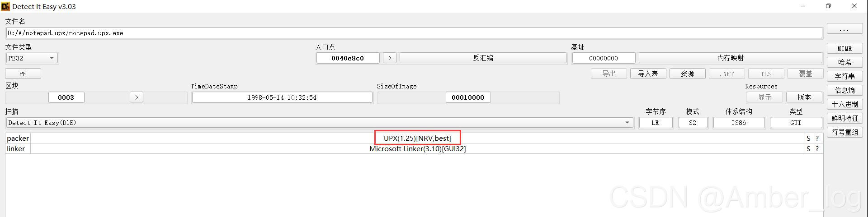This screenshot has width=868, height=217.
Task: Click sections count field 0003
Action: 66,97
